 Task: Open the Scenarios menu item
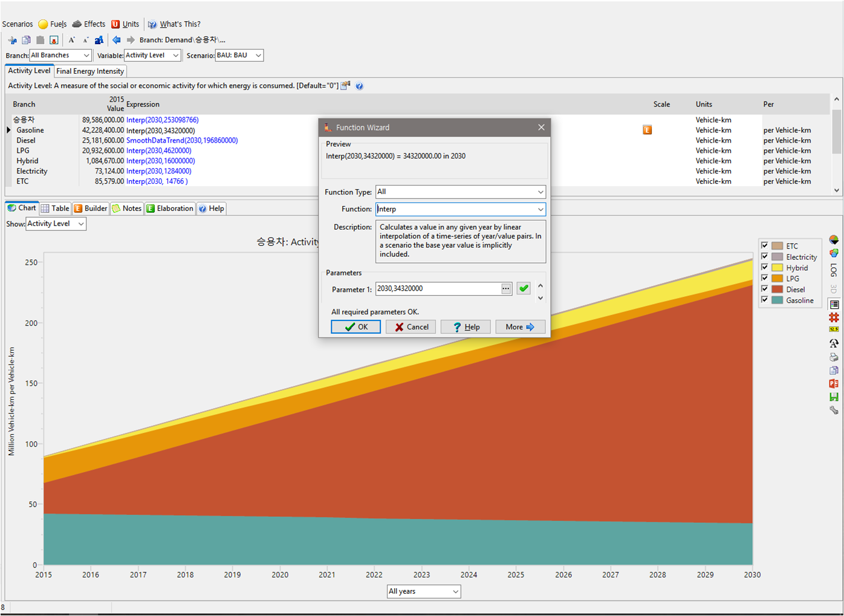click(18, 24)
